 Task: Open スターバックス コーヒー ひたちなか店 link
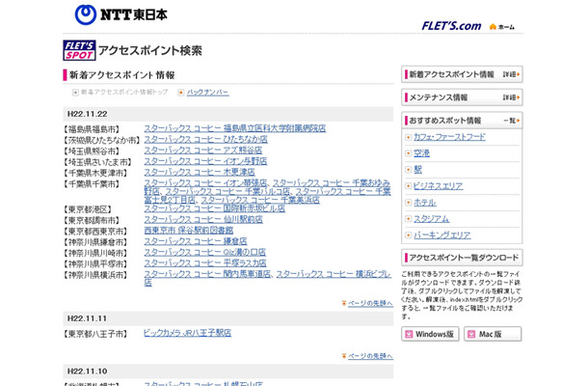pyautogui.click(x=206, y=139)
